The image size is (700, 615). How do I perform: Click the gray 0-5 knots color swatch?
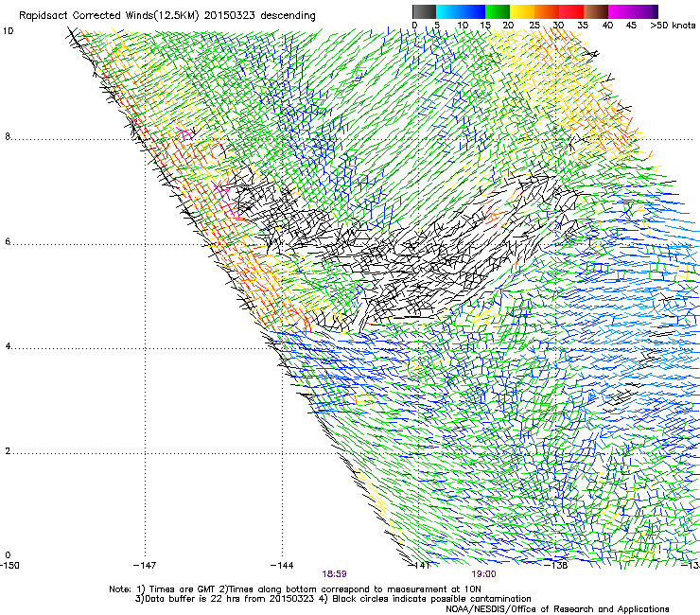pos(424,11)
